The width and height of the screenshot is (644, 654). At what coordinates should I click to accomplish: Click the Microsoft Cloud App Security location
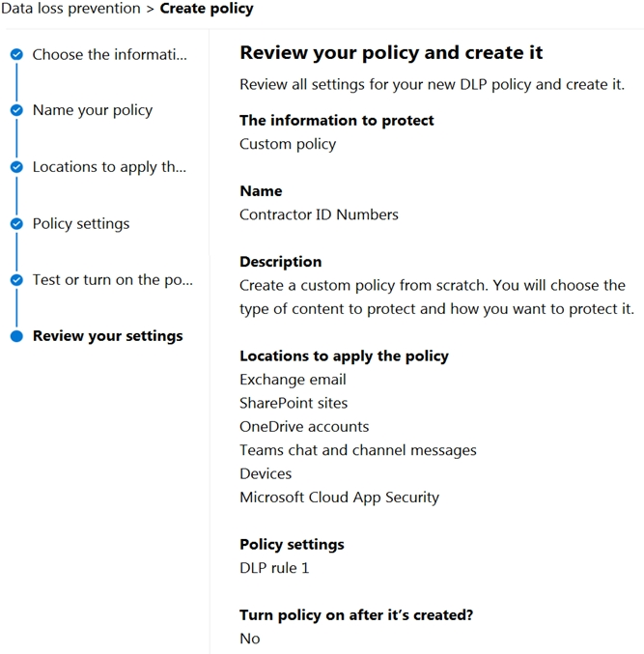pyautogui.click(x=339, y=498)
